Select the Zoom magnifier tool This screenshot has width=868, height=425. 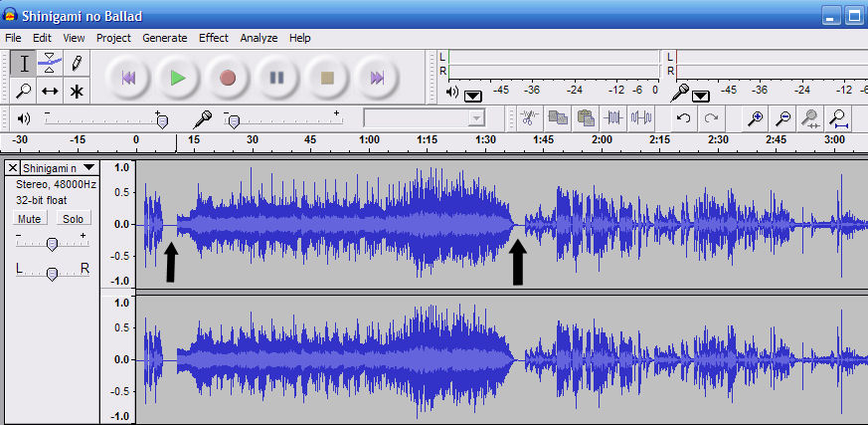(23, 91)
